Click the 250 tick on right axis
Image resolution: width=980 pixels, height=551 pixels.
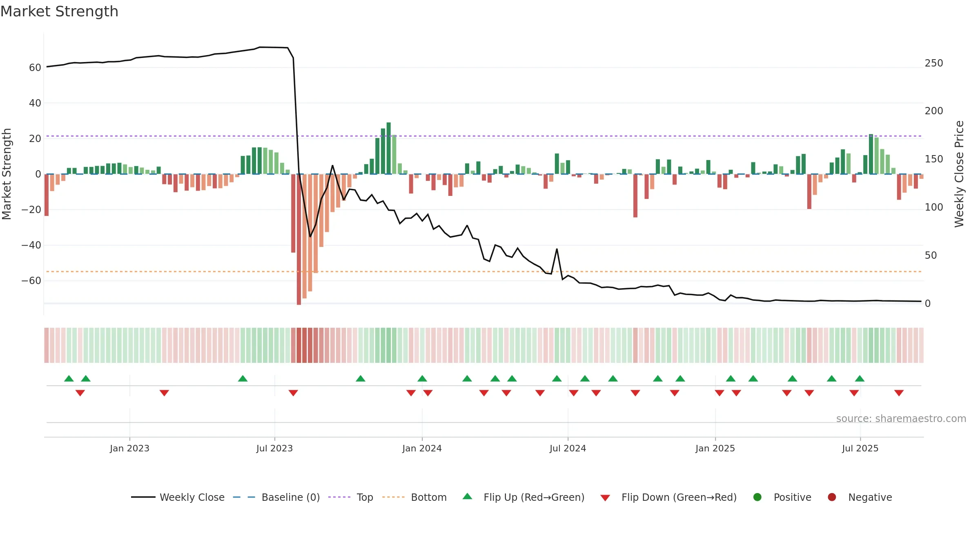(934, 63)
